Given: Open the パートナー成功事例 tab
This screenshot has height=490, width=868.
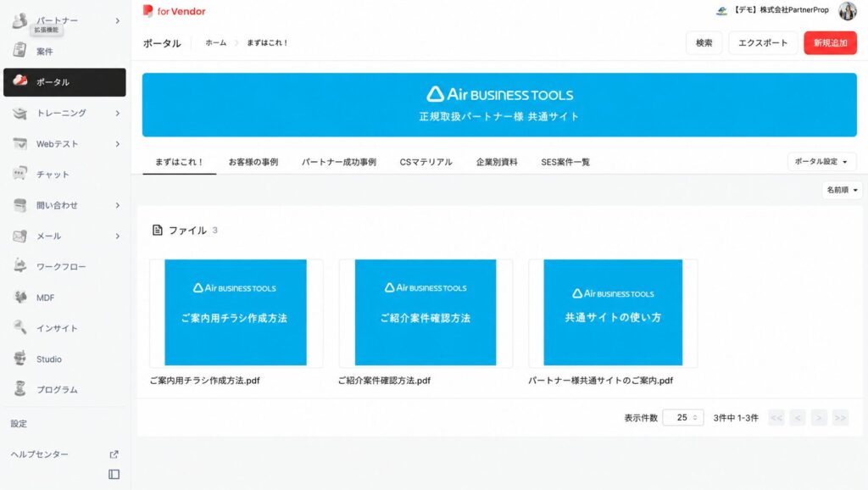Looking at the screenshot, I should (x=339, y=162).
